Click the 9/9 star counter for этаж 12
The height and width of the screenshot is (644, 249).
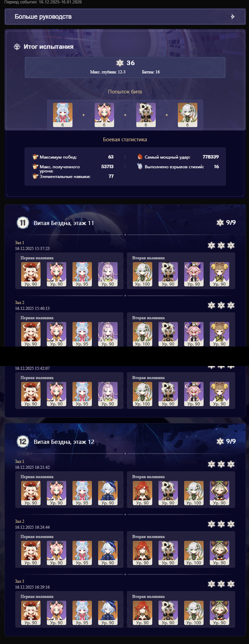226,441
